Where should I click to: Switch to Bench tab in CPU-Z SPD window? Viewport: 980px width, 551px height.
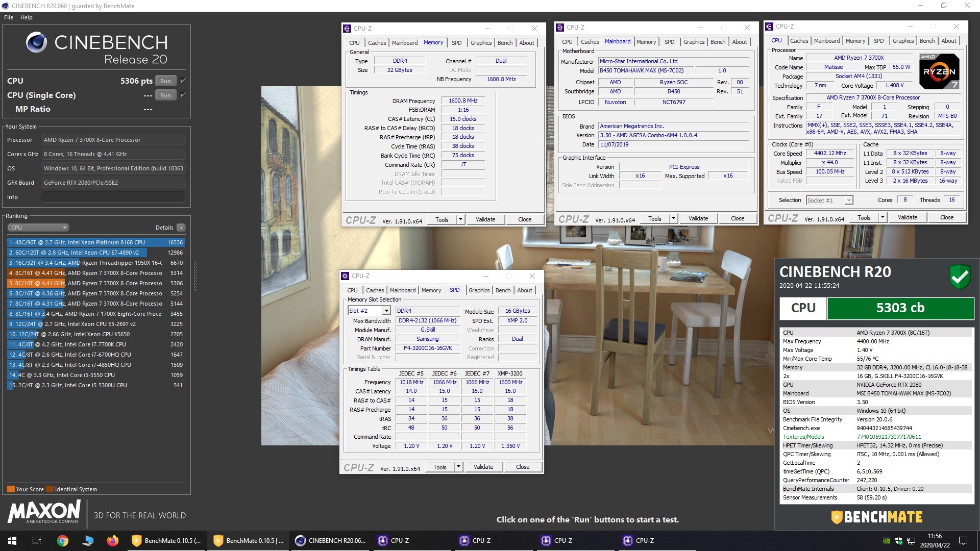tap(503, 290)
